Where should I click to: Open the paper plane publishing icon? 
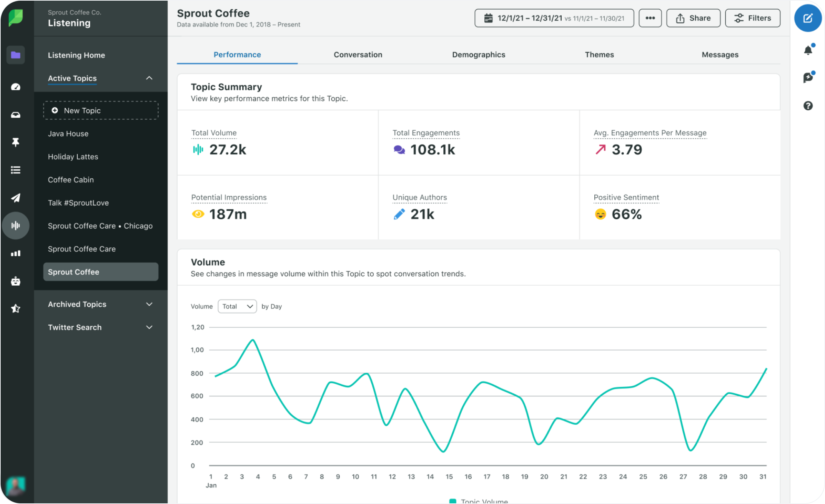pyautogui.click(x=15, y=198)
